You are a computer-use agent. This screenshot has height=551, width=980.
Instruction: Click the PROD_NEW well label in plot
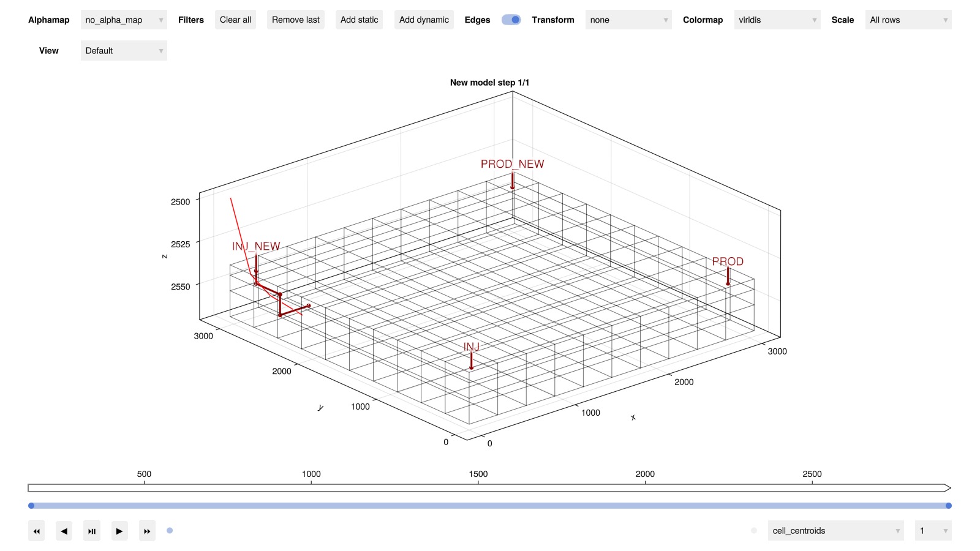512,164
